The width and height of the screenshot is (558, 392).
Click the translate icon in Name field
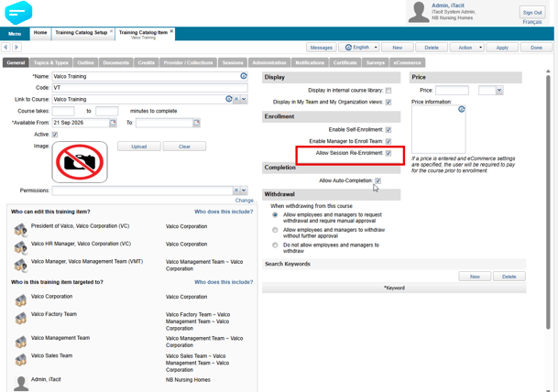click(244, 76)
